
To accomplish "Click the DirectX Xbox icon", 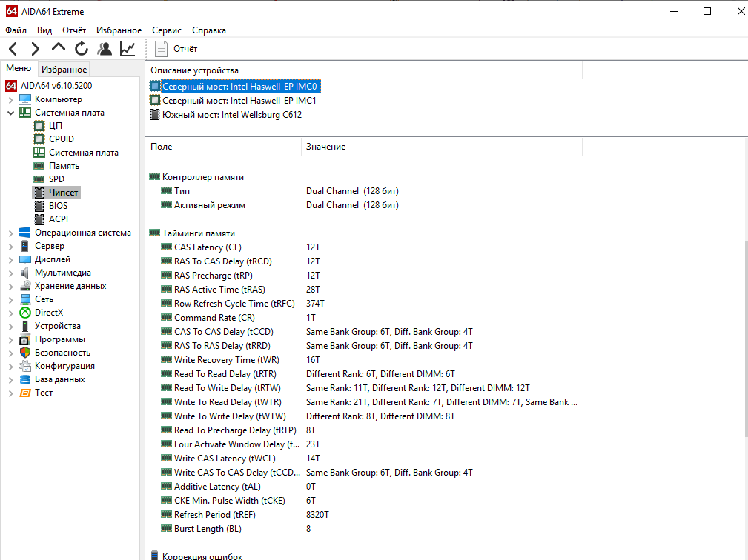I will pyautogui.click(x=24, y=313).
